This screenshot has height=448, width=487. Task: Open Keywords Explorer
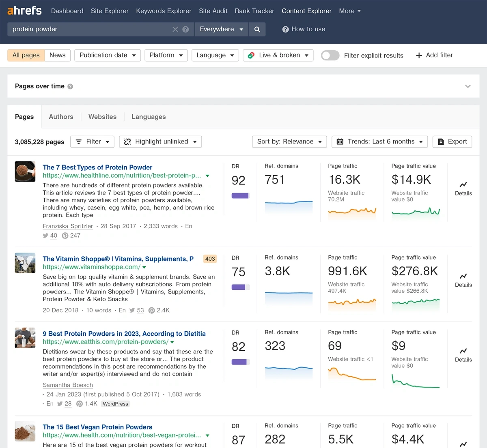point(164,11)
